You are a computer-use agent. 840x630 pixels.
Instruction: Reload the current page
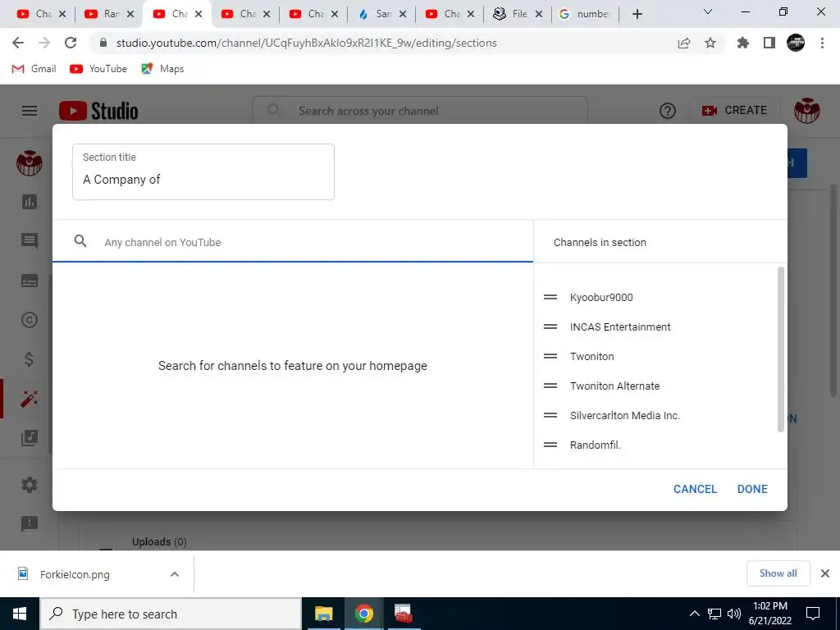click(x=71, y=43)
